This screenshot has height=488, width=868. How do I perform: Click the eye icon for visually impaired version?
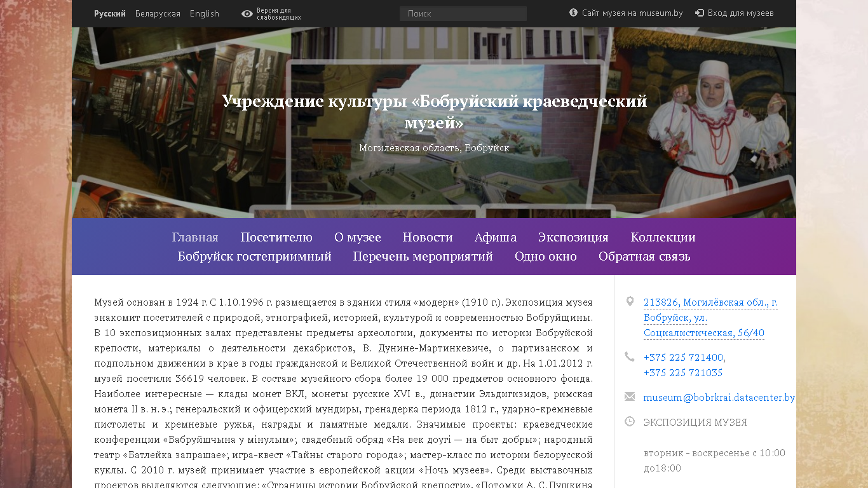click(247, 14)
